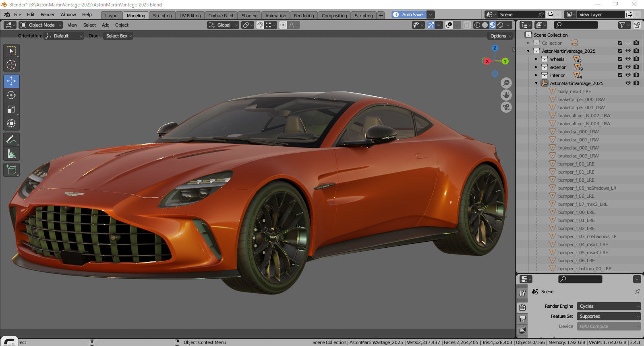Open the Output properties tab icon
The height and width of the screenshot is (346, 644).
pyautogui.click(x=522, y=319)
